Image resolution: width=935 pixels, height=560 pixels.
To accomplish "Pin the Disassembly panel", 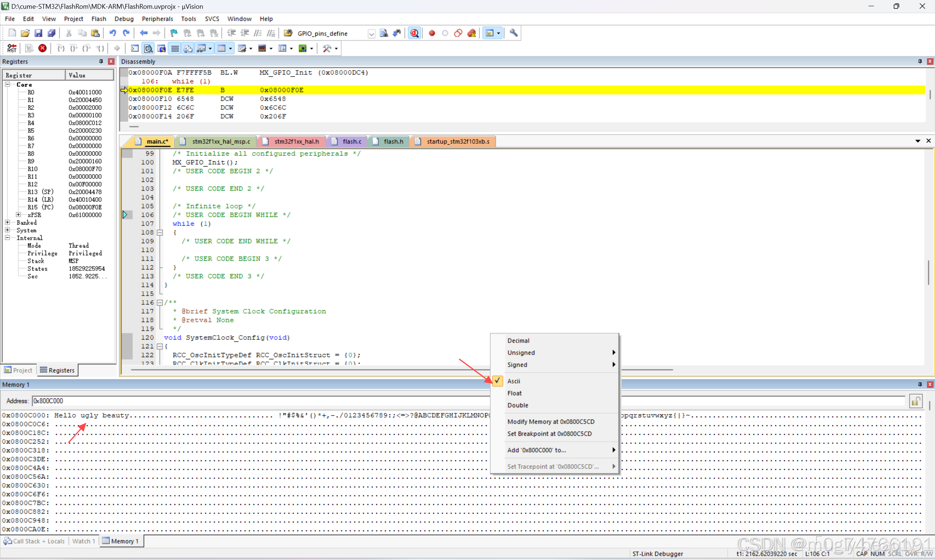I will (920, 61).
